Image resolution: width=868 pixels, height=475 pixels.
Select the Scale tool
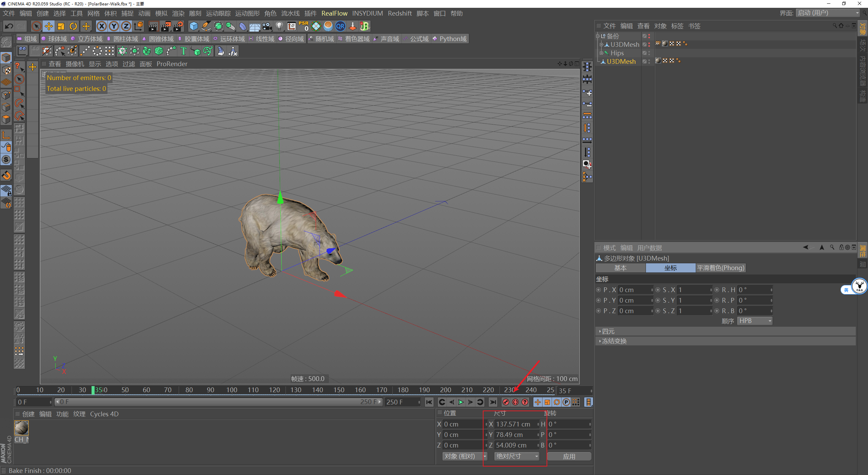point(61,26)
